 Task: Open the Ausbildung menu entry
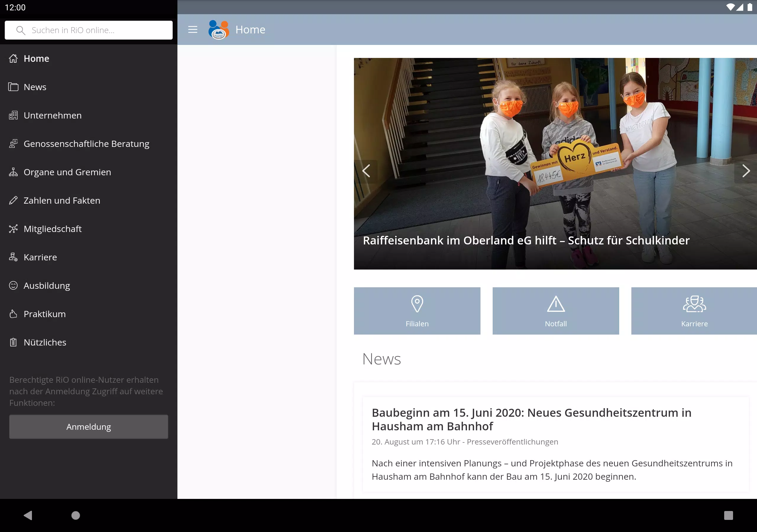tap(88, 286)
